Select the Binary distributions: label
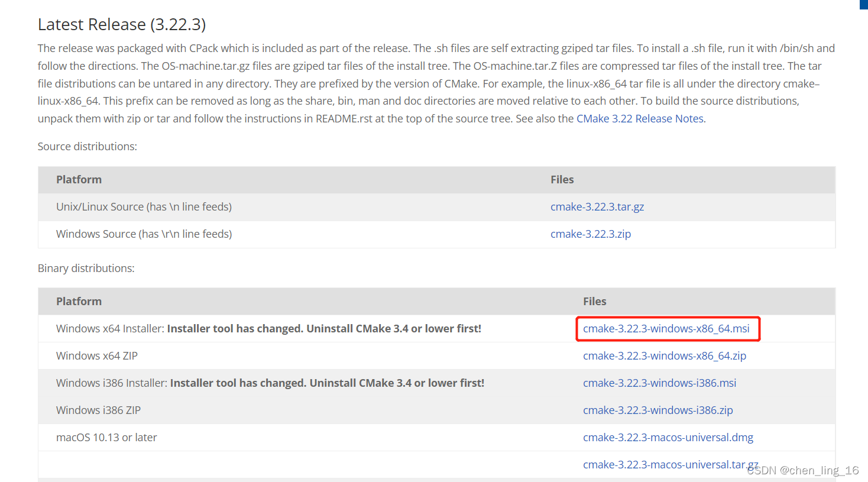The width and height of the screenshot is (868, 482). point(86,269)
